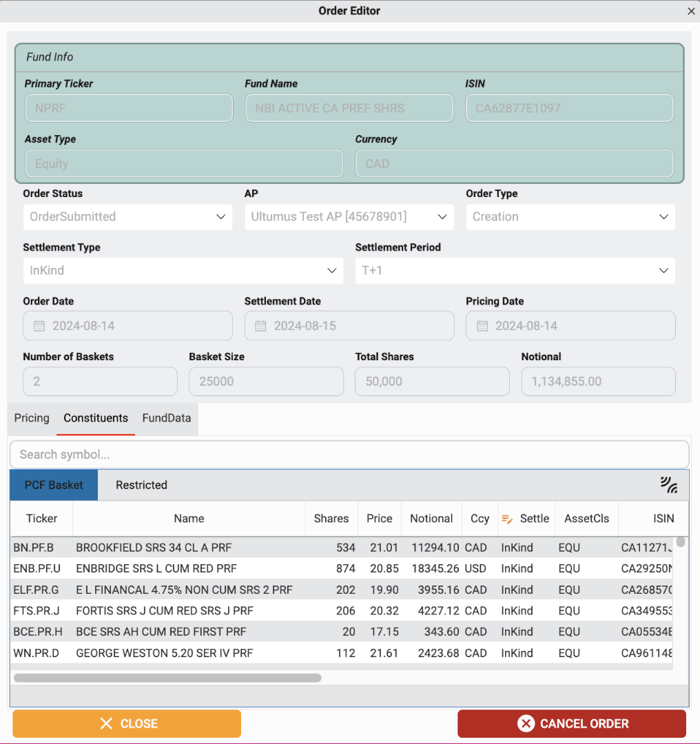Click the Notional column header in table
This screenshot has height=744, width=700.
coord(431,519)
